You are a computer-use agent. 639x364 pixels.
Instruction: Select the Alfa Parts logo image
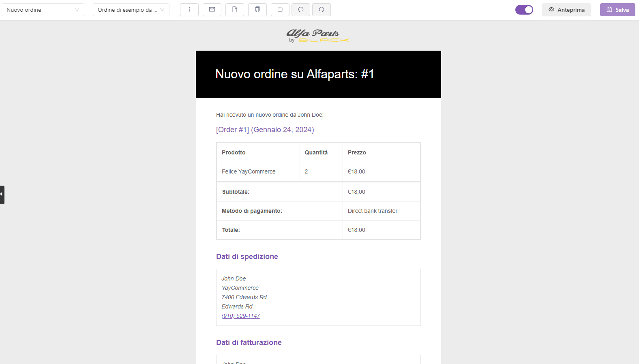318,36
